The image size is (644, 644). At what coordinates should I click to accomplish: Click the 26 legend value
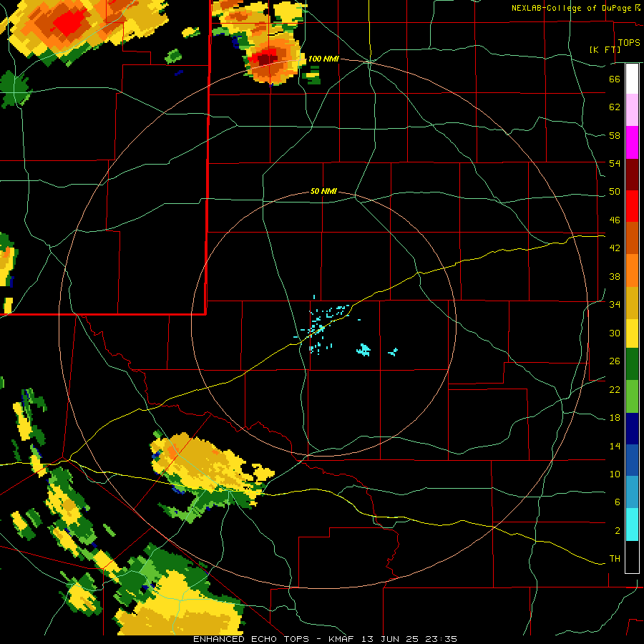click(615, 361)
